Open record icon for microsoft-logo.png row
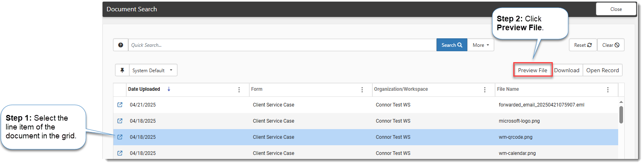The height and width of the screenshot is (165, 644). click(120, 121)
